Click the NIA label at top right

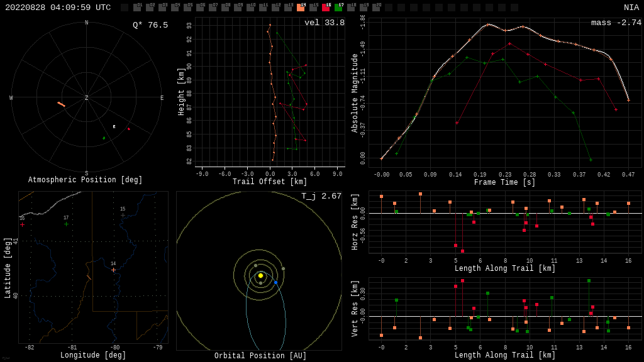631,8
